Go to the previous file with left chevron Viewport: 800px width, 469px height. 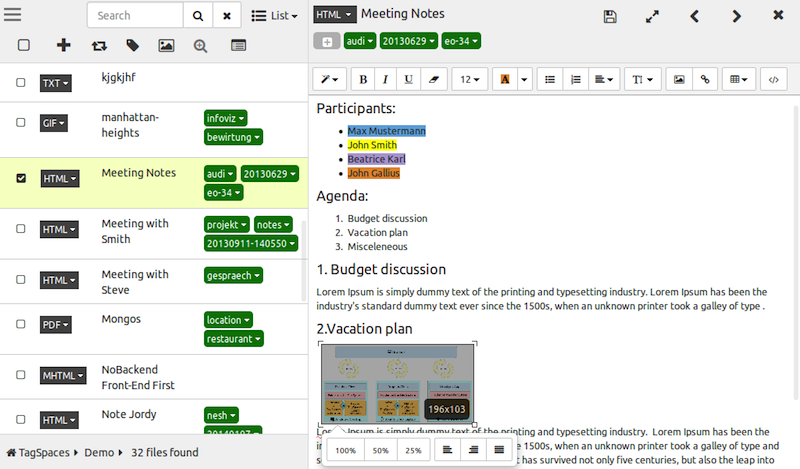695,16
